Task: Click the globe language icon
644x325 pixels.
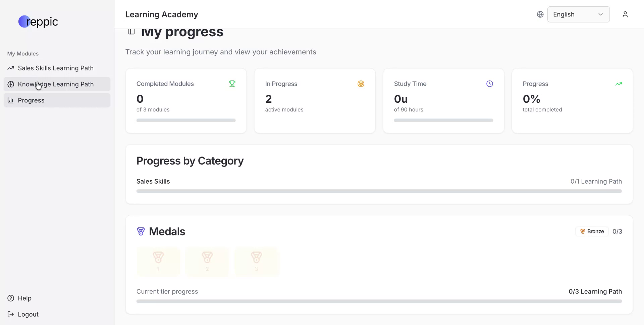Action: point(540,14)
